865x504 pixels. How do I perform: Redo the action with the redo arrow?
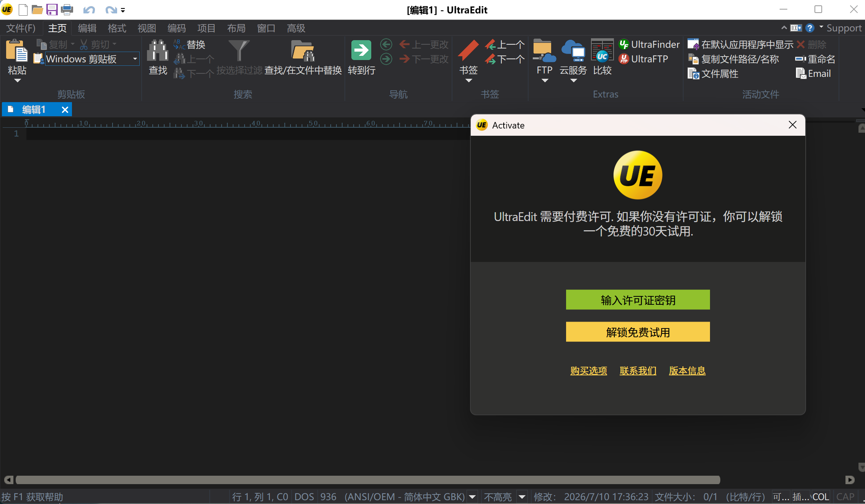click(x=111, y=10)
